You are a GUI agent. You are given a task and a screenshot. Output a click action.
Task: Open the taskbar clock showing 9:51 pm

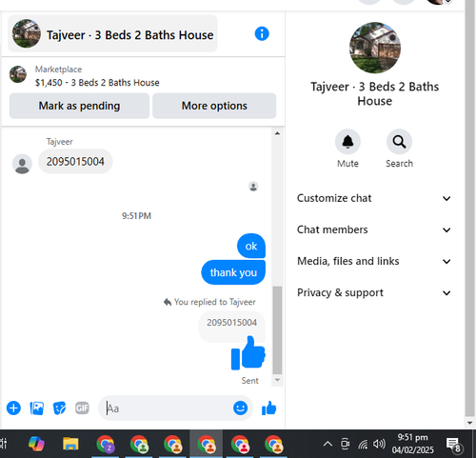coord(413,444)
